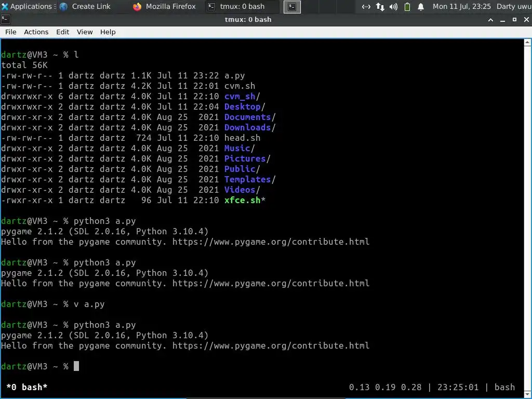Open the Help menu
532x399 pixels.
(108, 32)
